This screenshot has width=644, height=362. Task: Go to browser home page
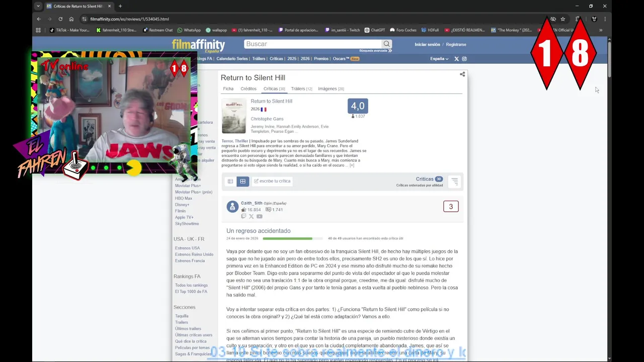(x=71, y=19)
